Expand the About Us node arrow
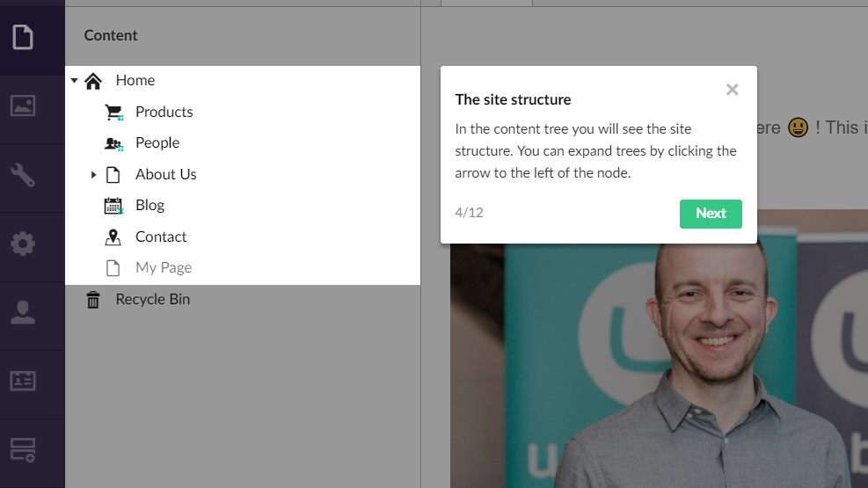The height and width of the screenshot is (488, 868). coord(94,175)
